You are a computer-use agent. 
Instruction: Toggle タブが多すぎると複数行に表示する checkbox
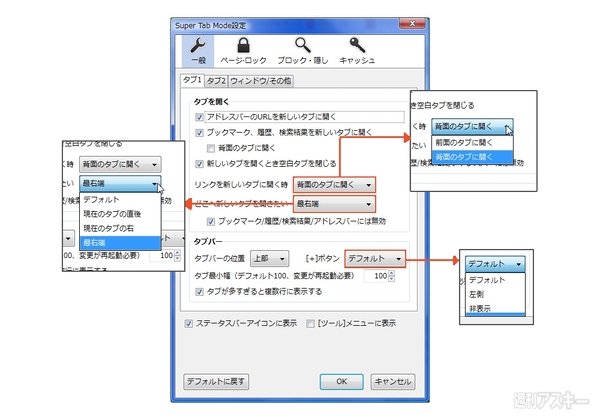point(199,292)
